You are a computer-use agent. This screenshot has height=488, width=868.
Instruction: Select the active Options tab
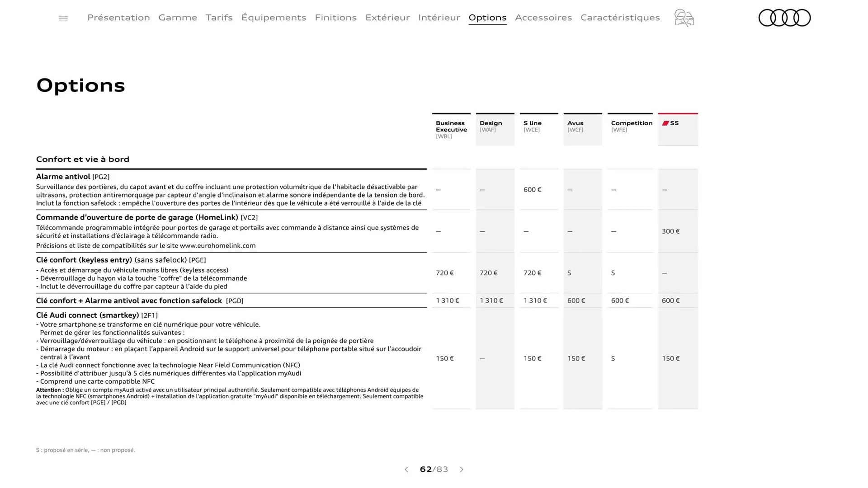(487, 18)
